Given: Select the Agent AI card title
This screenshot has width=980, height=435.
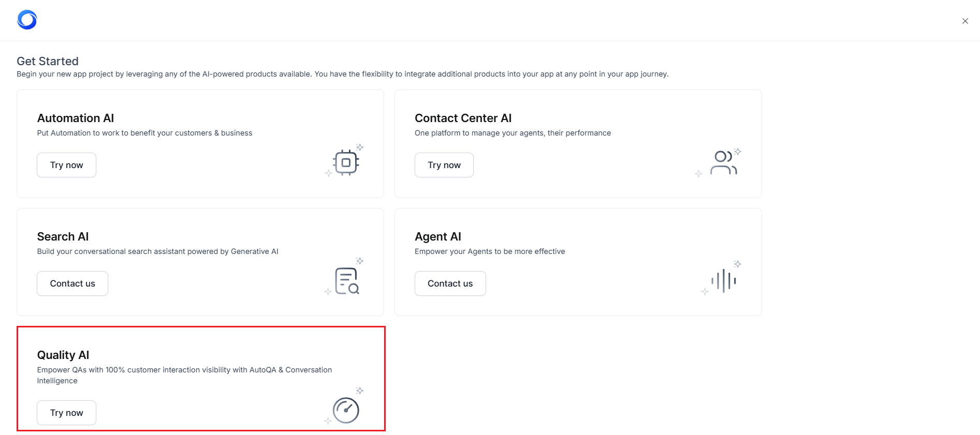Looking at the screenshot, I should point(437,237).
